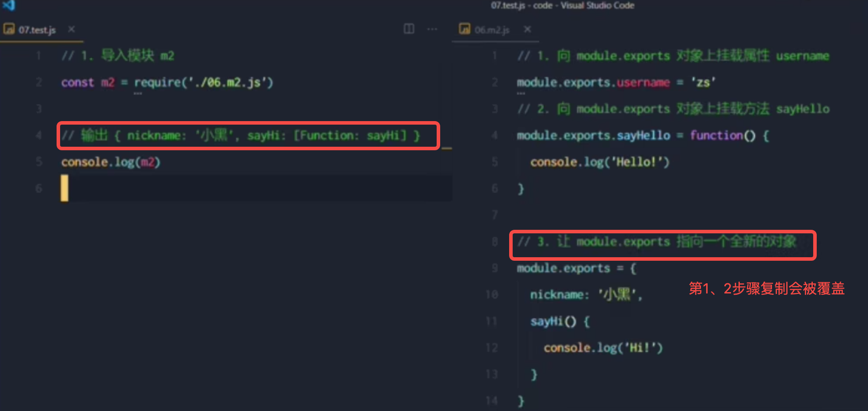Open the more actions ellipsis menu

432,29
